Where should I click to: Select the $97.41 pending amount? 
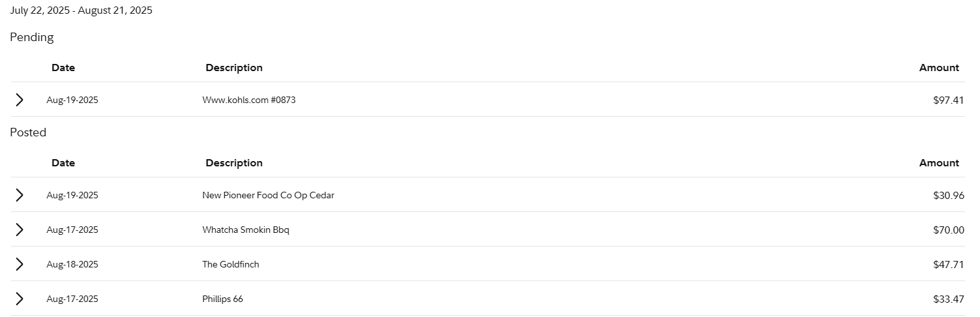948,100
